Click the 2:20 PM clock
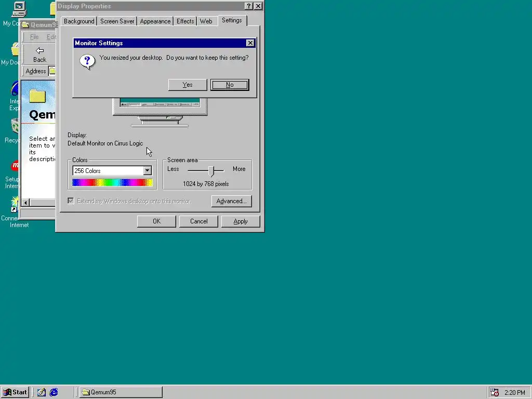 515,393
